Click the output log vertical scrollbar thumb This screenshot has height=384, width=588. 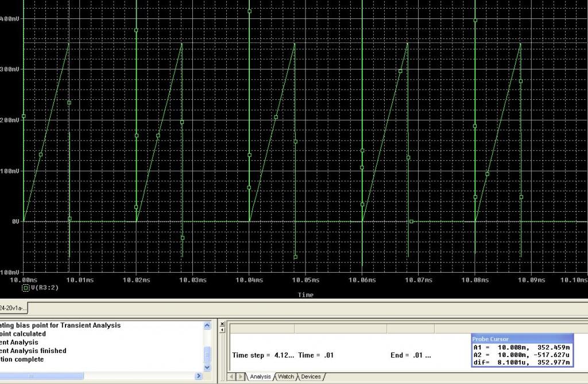coord(207,354)
